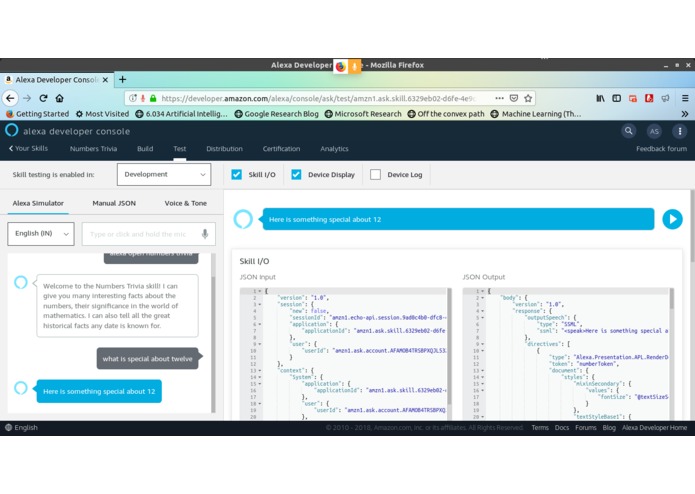The height and width of the screenshot is (494, 695).
Task: Open the Docs footer link
Action: 562,428
